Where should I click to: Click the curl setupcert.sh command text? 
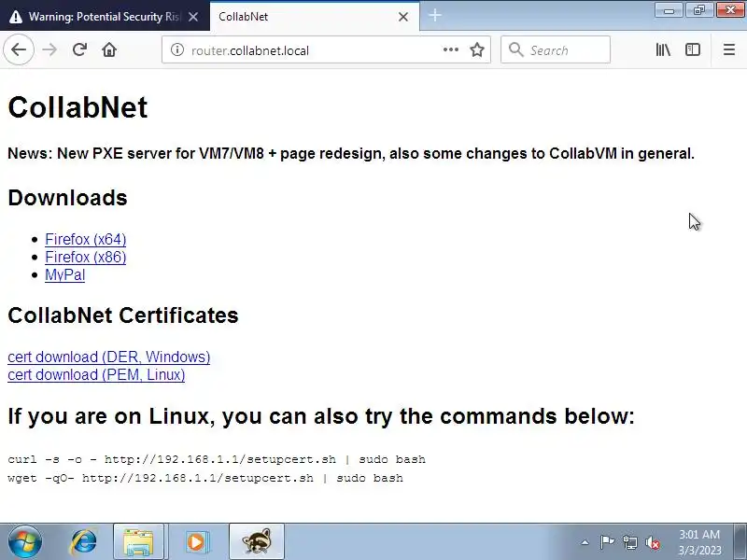pos(217,459)
